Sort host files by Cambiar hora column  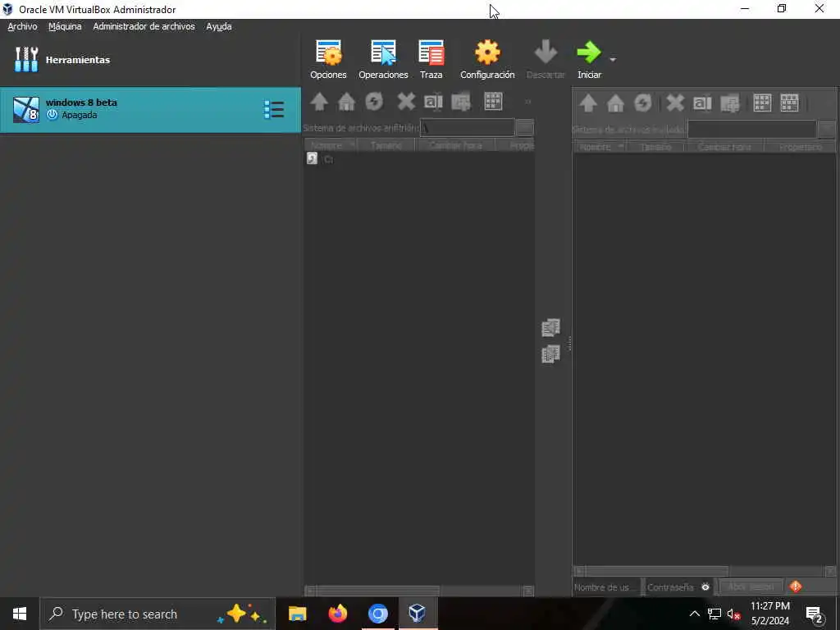(455, 145)
